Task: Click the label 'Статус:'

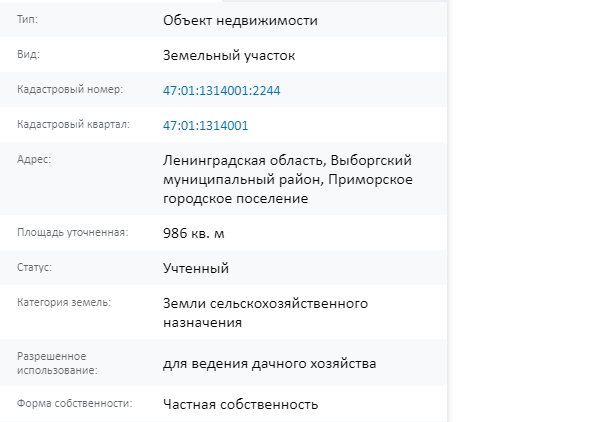Action: click(x=34, y=267)
